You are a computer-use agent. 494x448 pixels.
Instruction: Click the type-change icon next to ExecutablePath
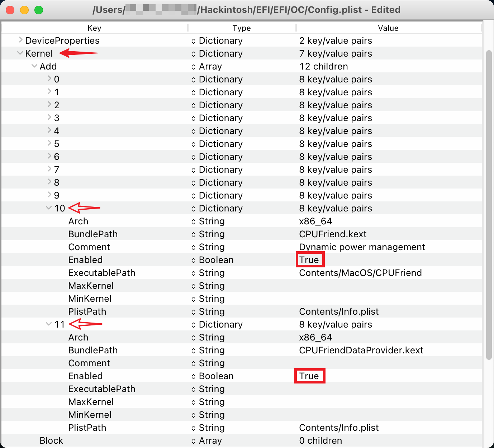[193, 273]
